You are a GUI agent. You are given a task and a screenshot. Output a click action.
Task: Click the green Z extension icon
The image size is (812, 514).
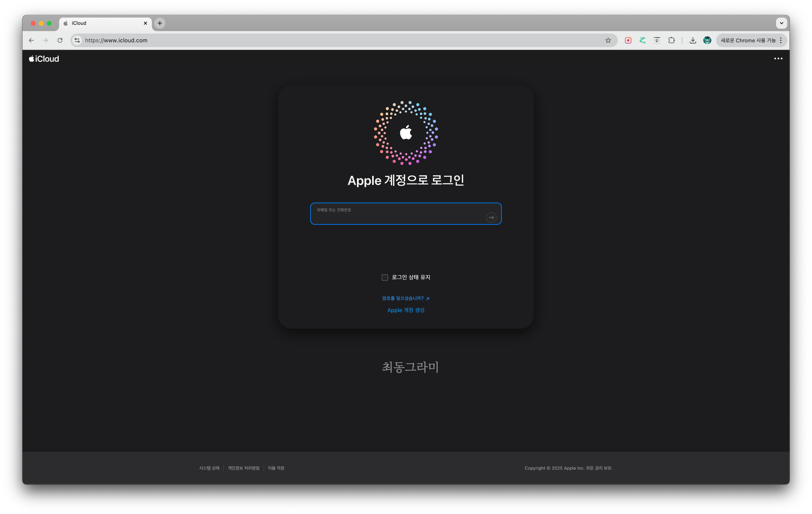click(x=642, y=41)
